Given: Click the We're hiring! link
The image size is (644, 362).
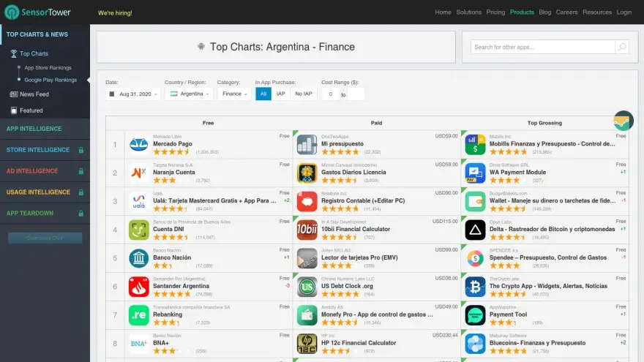Looking at the screenshot, I should (x=115, y=12).
